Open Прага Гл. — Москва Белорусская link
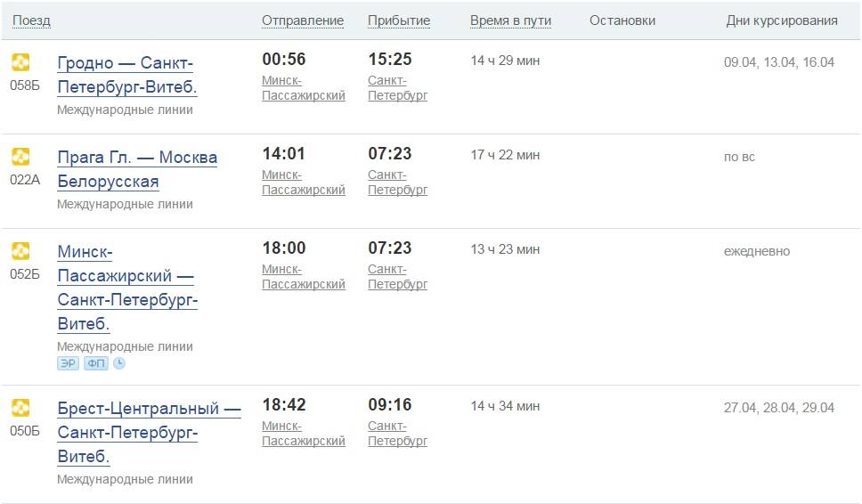Viewport: 862px width, 504px height. [137, 169]
